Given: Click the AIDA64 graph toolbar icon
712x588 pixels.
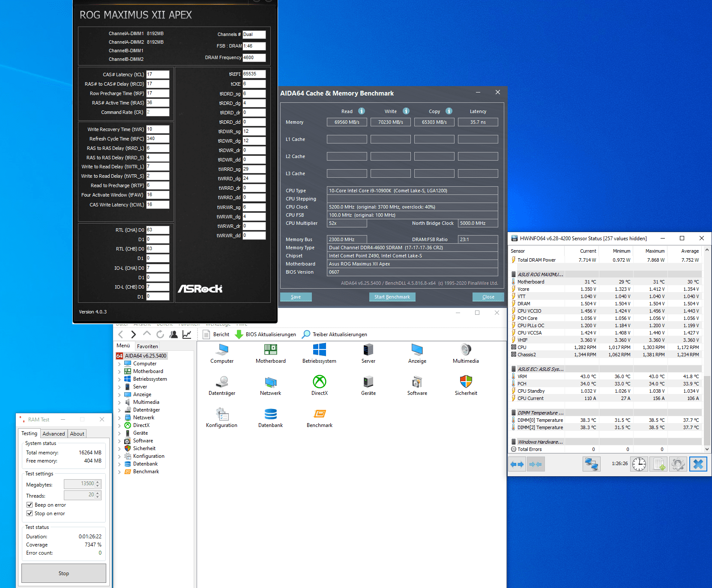Looking at the screenshot, I should click(187, 334).
